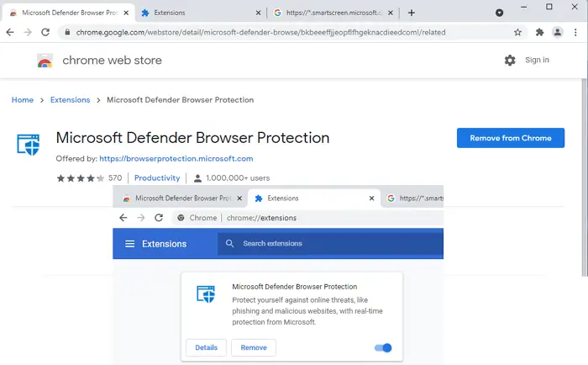Open a new tab with plus button

tap(412, 13)
